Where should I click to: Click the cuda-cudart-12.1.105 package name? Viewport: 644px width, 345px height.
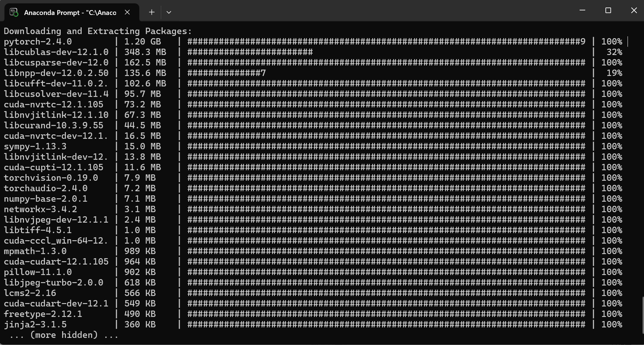(x=56, y=262)
